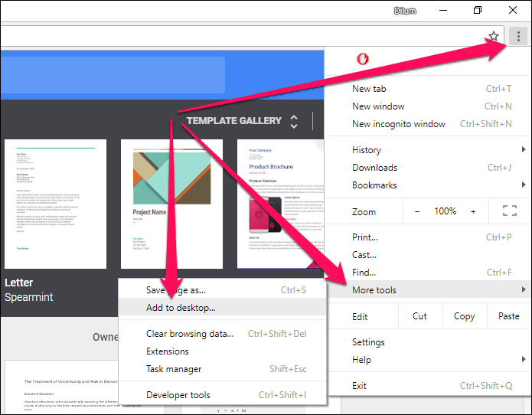Open the Chrome three-dot menu button
Viewport: 532px width, 415px height.
pyautogui.click(x=517, y=36)
